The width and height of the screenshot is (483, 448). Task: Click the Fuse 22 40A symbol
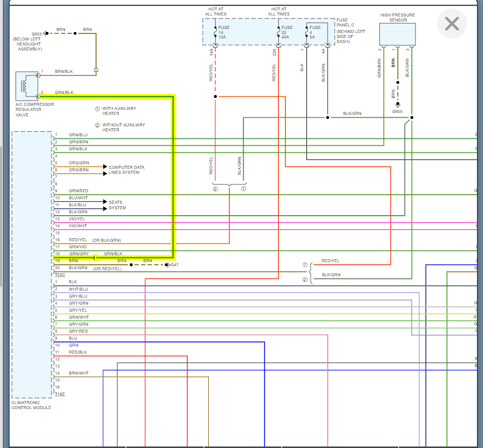[278, 32]
